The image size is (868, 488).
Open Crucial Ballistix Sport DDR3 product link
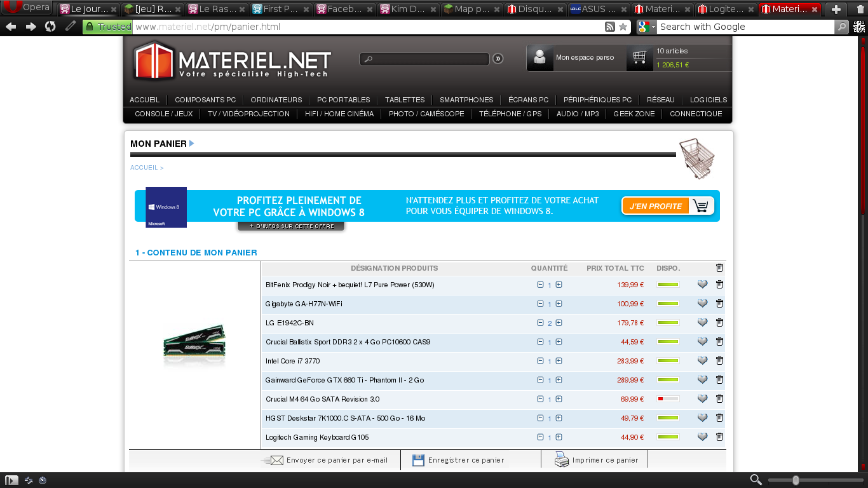pos(348,342)
